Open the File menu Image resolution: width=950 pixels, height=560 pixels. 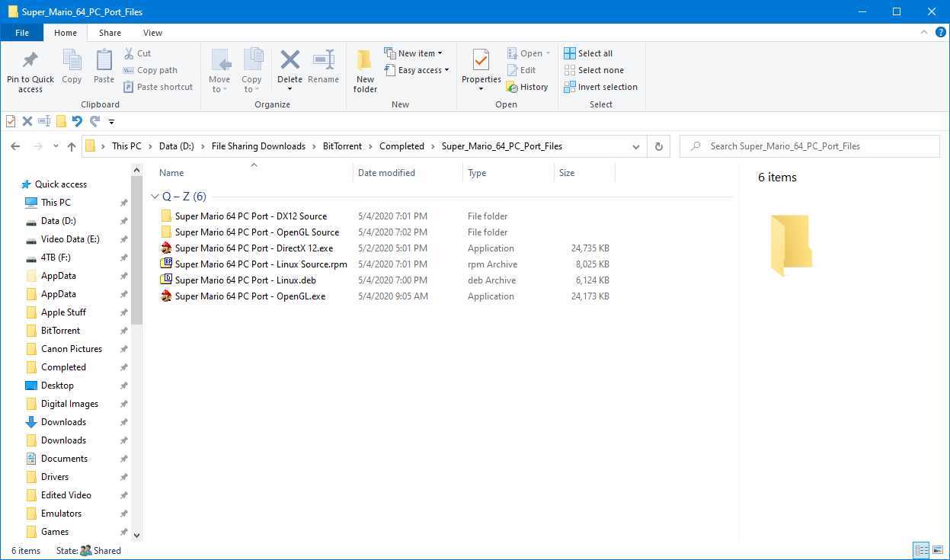tap(22, 33)
